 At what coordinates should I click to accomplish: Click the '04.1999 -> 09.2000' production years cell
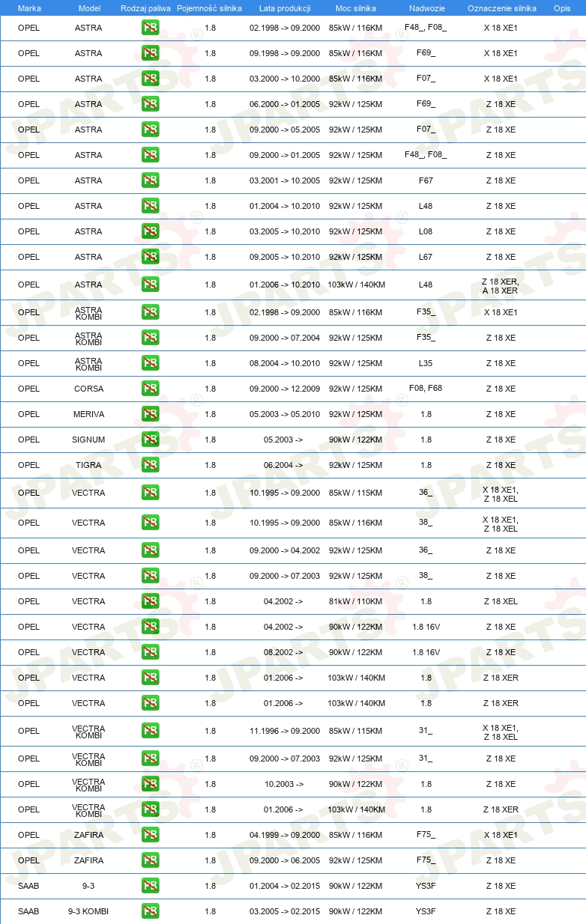285,835
